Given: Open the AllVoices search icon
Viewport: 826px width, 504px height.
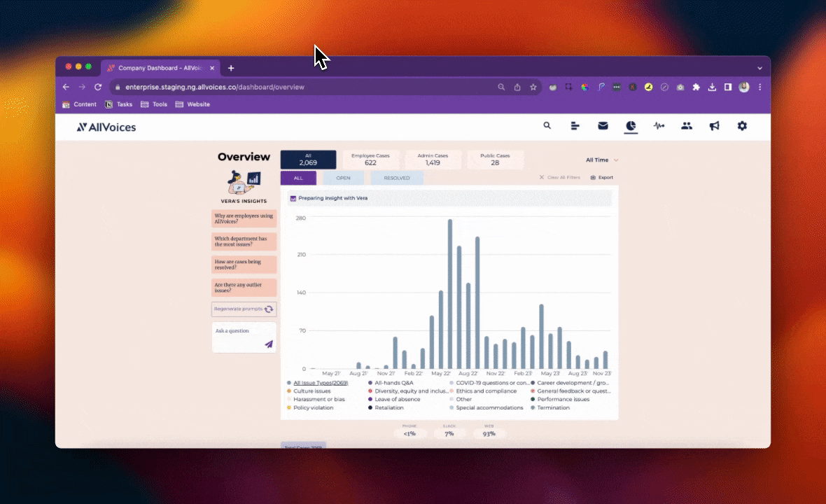Looking at the screenshot, I should coord(547,126).
